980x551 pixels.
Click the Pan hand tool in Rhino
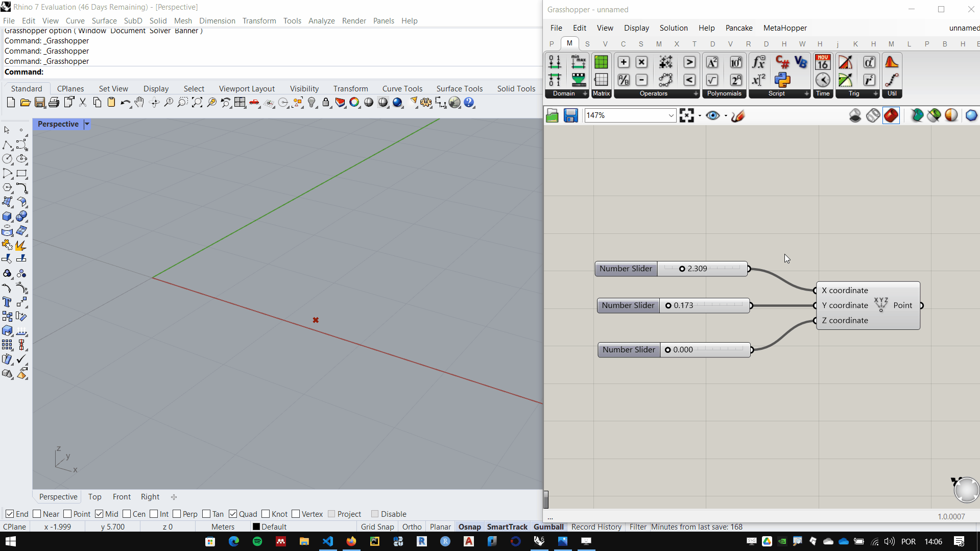pos(139,103)
